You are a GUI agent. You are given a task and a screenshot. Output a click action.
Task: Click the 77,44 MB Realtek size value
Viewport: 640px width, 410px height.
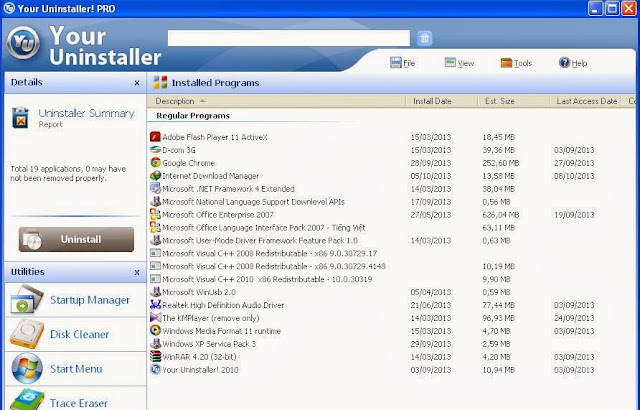[498, 305]
